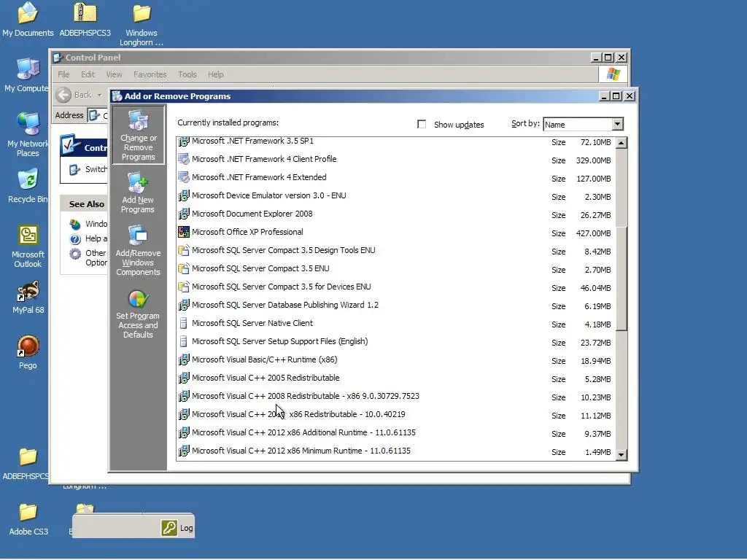Select Microsoft Visual C++ 2008 Redistributable row
The image size is (747, 560).
[396, 397]
